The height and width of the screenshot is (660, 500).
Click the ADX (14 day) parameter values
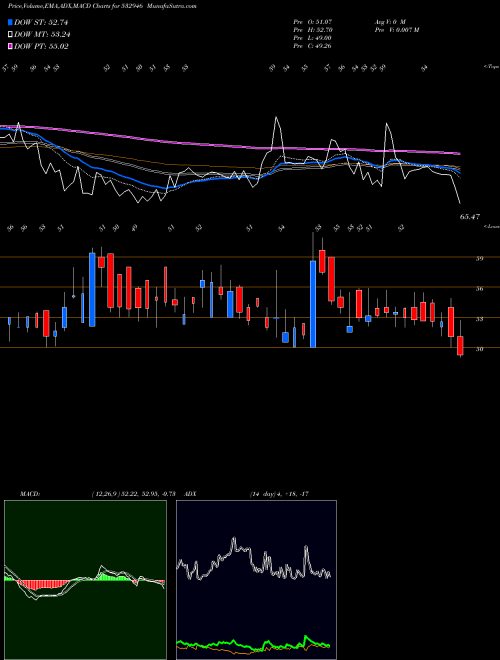tap(279, 494)
